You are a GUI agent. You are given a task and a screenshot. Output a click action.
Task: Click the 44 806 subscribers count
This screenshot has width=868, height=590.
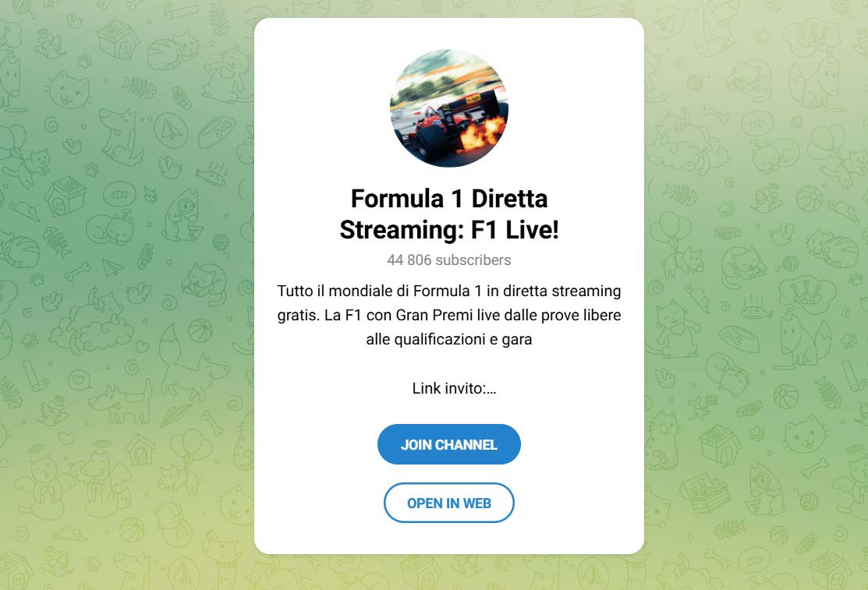449,260
